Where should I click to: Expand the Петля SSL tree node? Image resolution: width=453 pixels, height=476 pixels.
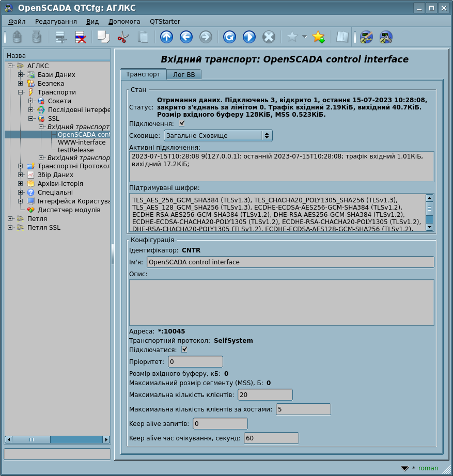click(10, 228)
